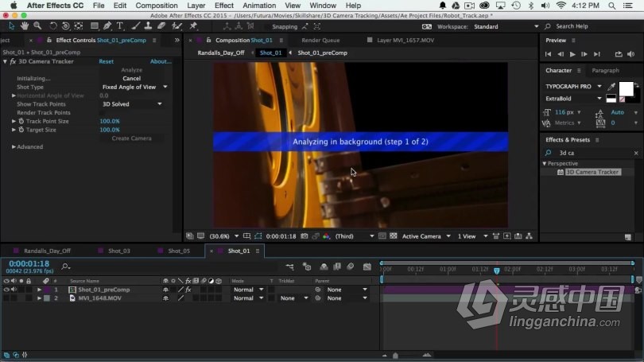Select the Rotation tool

pyautogui.click(x=53, y=26)
